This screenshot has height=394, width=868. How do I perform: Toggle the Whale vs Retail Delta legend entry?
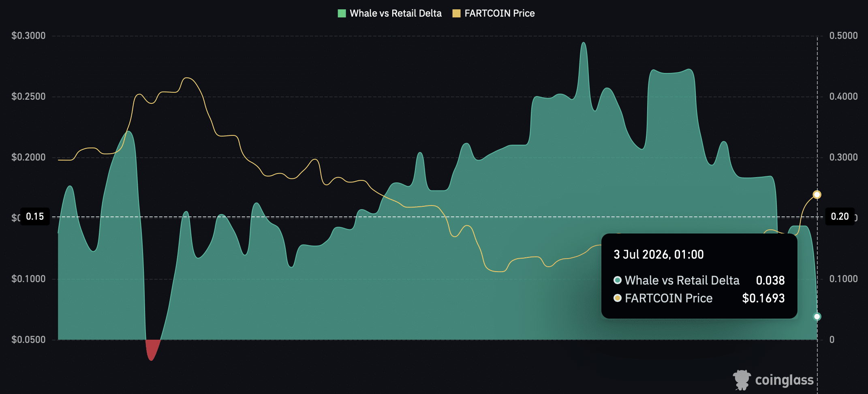coord(389,13)
